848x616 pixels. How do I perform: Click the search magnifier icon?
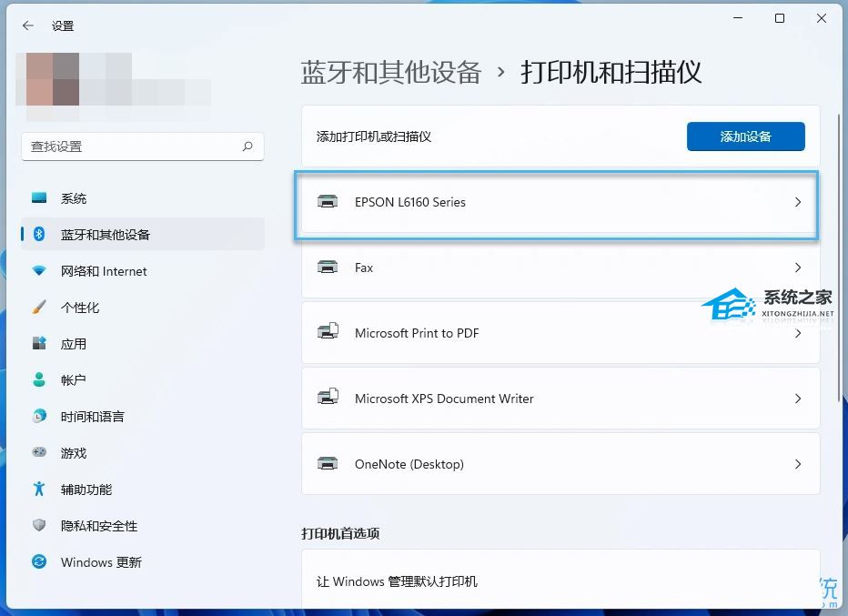point(247,146)
